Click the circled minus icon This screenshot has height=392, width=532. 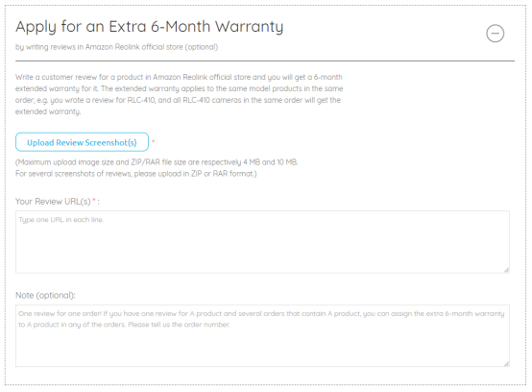(x=495, y=34)
